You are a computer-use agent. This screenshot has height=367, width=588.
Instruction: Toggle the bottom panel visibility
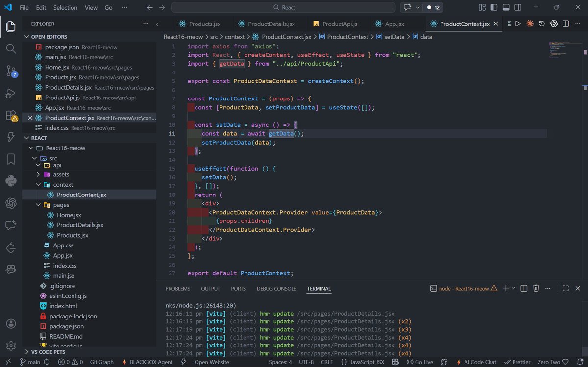507,7
